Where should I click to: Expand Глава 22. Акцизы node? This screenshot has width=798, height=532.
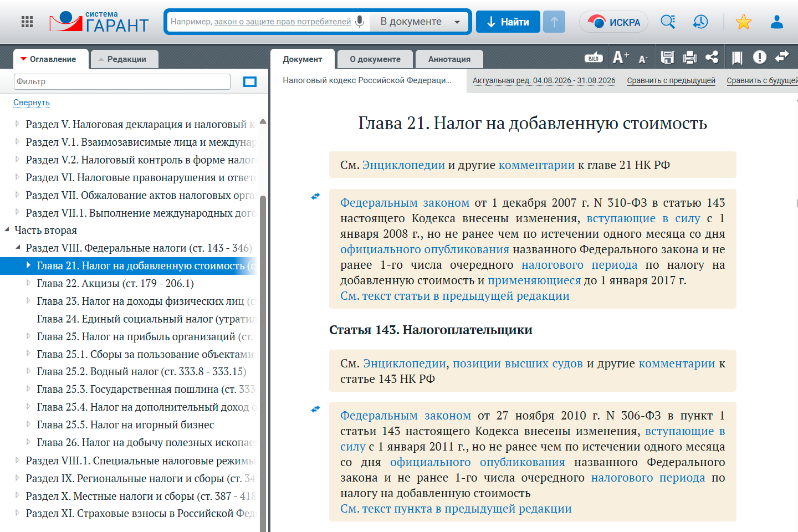(29, 283)
